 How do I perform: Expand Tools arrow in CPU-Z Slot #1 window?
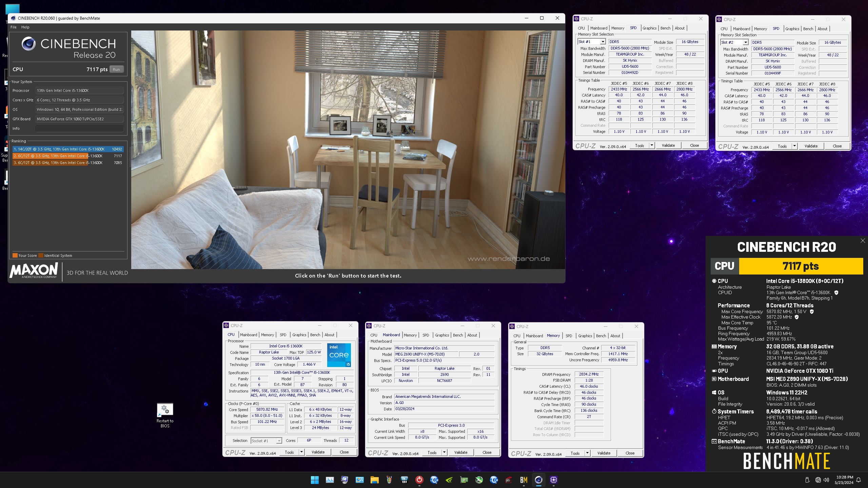coord(651,145)
